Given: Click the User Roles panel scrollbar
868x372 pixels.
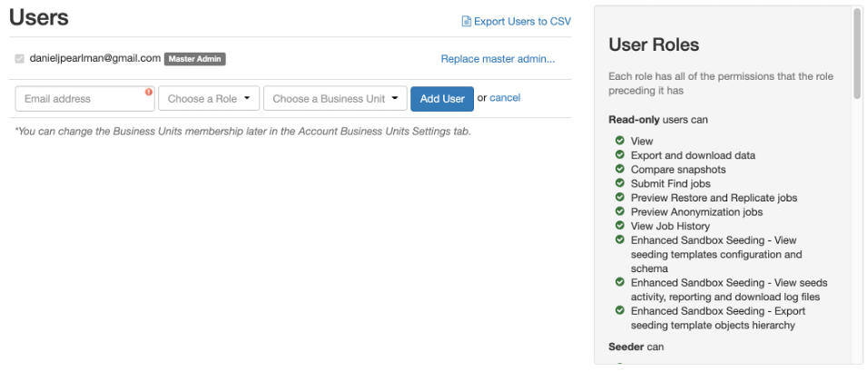Looking at the screenshot, I should 856,54.
